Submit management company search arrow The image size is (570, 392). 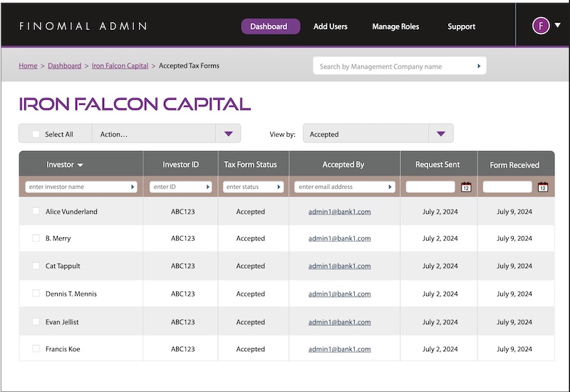(x=479, y=66)
